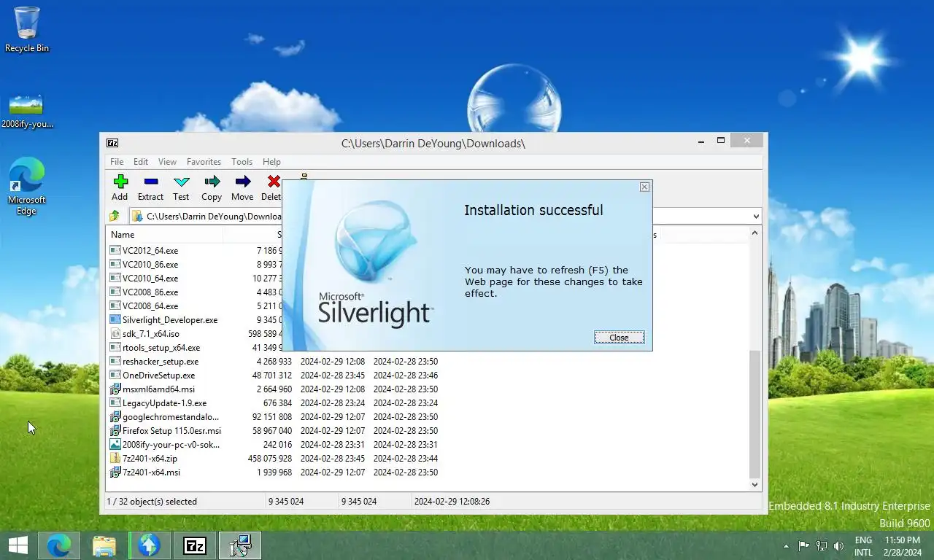Select VC2008_64.exe file
934x560 pixels.
click(150, 306)
